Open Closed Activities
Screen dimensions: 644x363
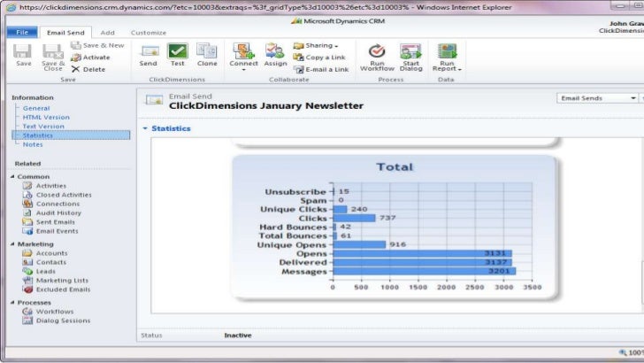pyautogui.click(x=64, y=195)
